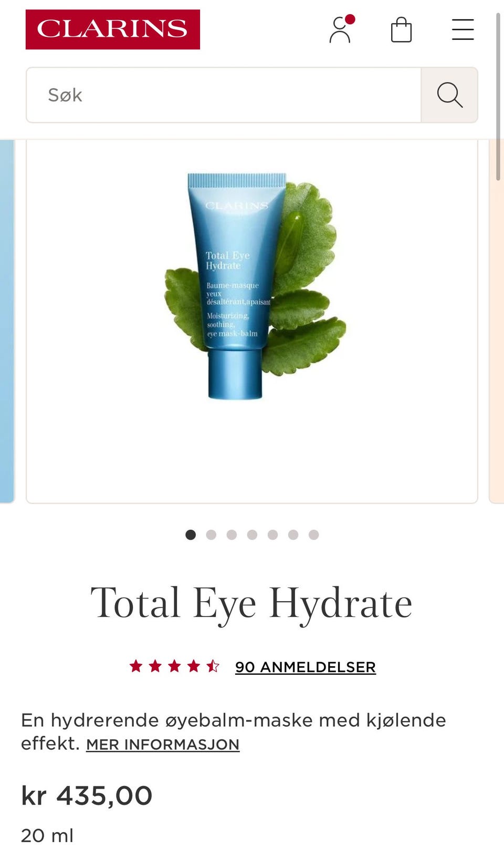The image size is (504, 857).
Task: Select the second carousel dot
Action: pos(211,534)
